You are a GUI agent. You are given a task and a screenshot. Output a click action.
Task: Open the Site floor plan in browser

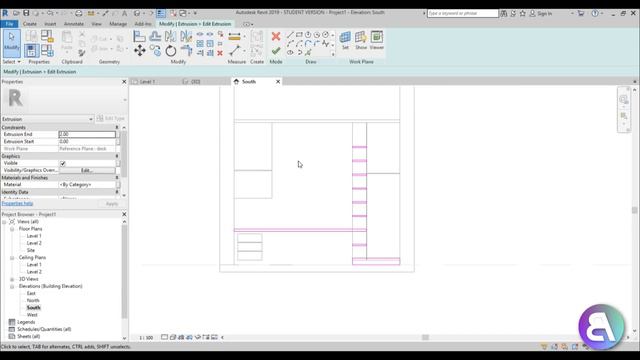click(x=31, y=250)
